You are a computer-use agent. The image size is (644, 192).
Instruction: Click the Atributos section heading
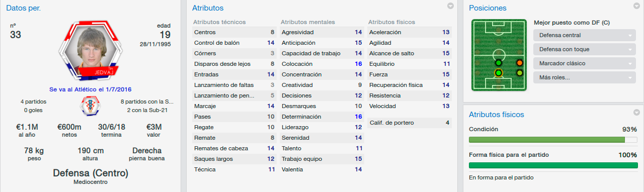click(x=208, y=8)
